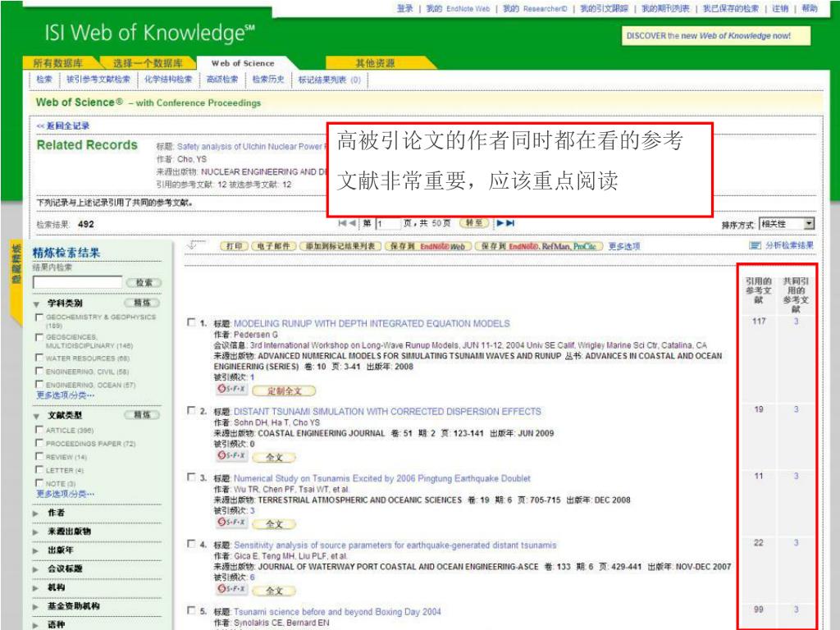
Task: Click 保存到 EndNote Web button
Action: (428, 246)
